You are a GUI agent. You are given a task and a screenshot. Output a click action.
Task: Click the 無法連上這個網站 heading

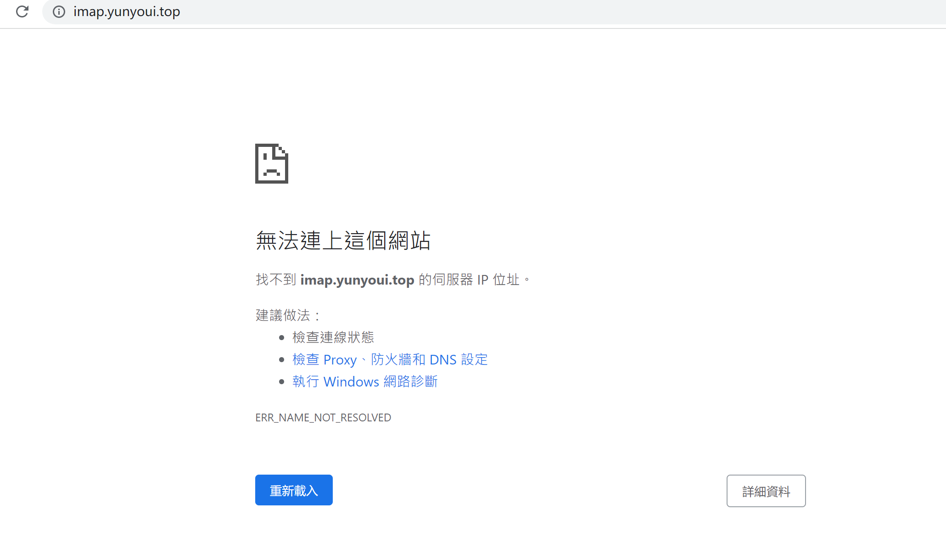click(343, 241)
